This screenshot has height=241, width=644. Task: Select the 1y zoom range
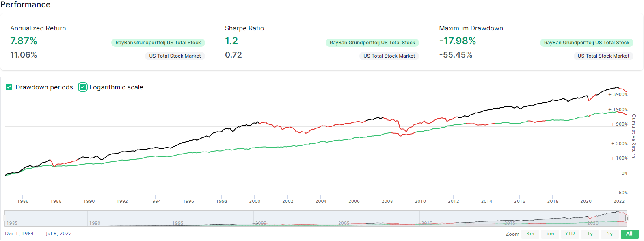tap(590, 234)
